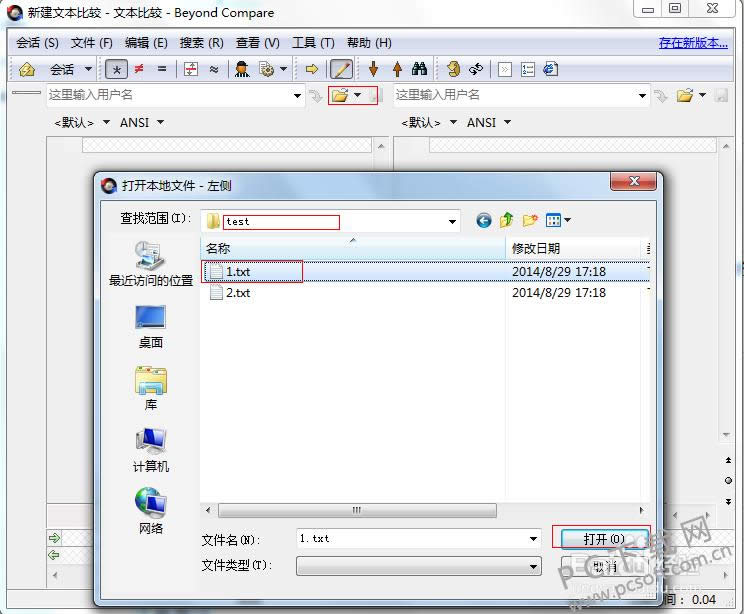Click the 存在新版本 link
The height and width of the screenshot is (614, 744).
(693, 43)
